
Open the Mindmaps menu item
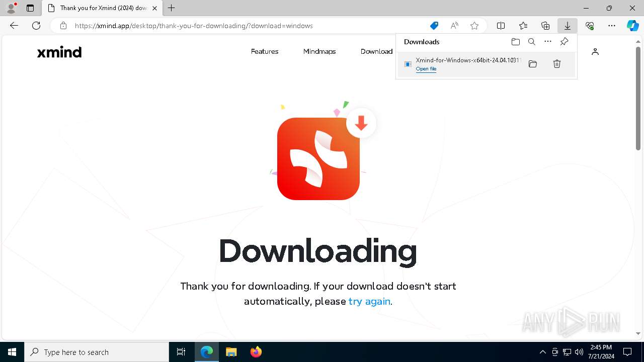319,51
